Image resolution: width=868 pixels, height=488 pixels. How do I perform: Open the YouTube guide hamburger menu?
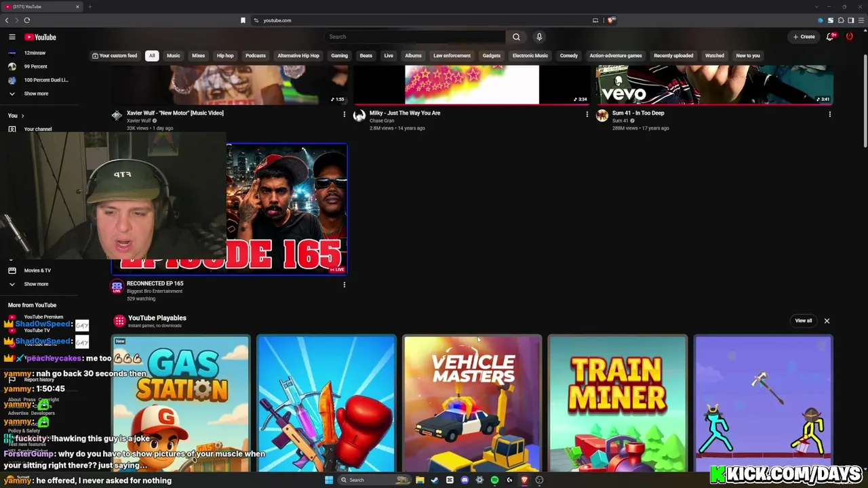tap(12, 37)
